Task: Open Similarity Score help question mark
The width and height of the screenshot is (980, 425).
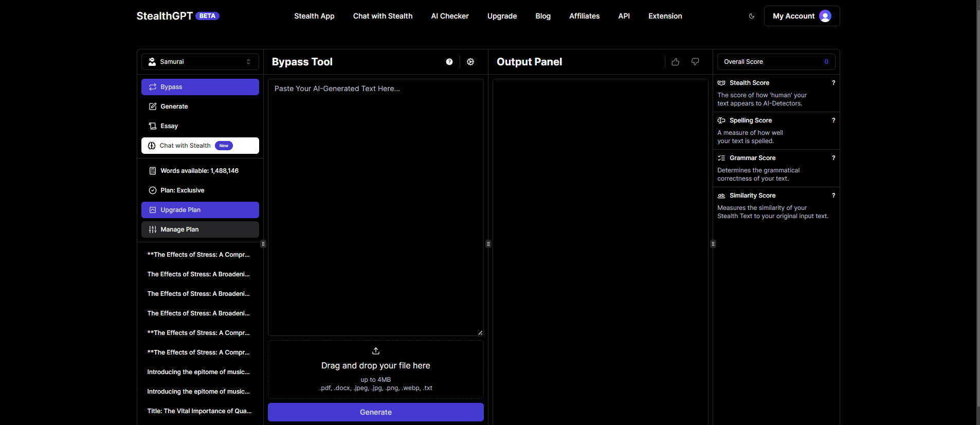Action: [833, 196]
